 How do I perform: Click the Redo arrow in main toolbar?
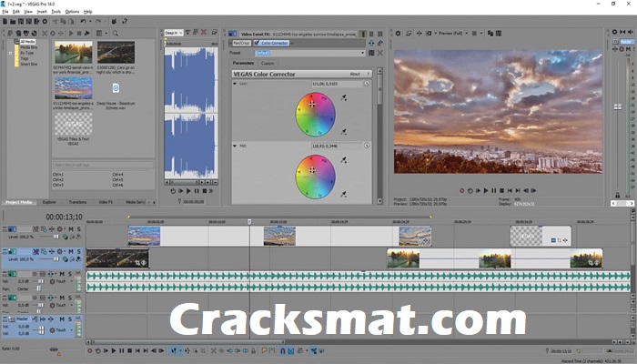pos(98,21)
